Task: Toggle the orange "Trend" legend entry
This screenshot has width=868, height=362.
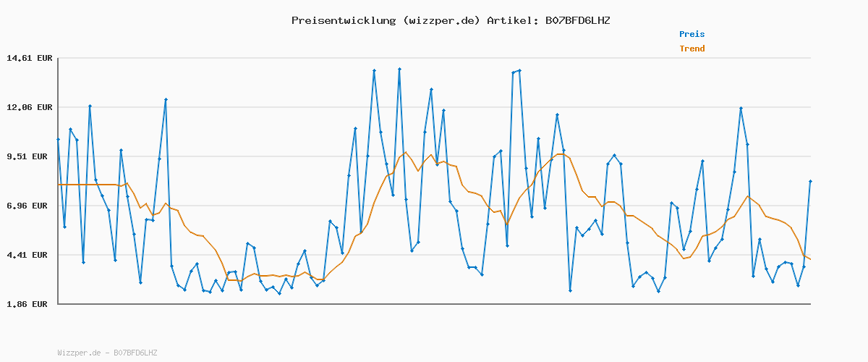Action: click(x=692, y=49)
